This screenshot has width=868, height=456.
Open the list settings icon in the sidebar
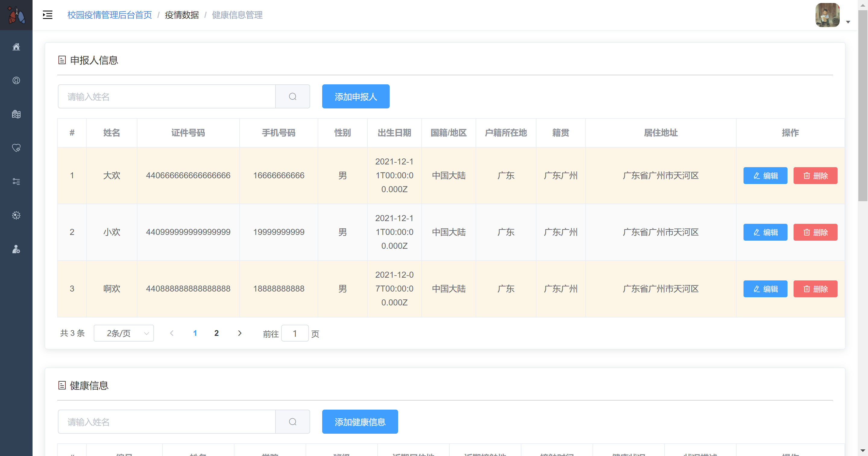point(16,182)
